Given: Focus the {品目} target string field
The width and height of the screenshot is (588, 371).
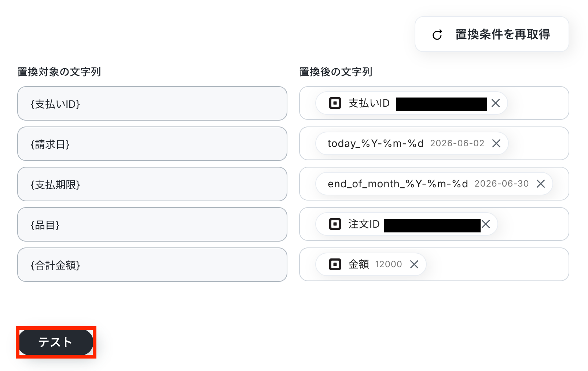Looking at the screenshot, I should pos(152,224).
